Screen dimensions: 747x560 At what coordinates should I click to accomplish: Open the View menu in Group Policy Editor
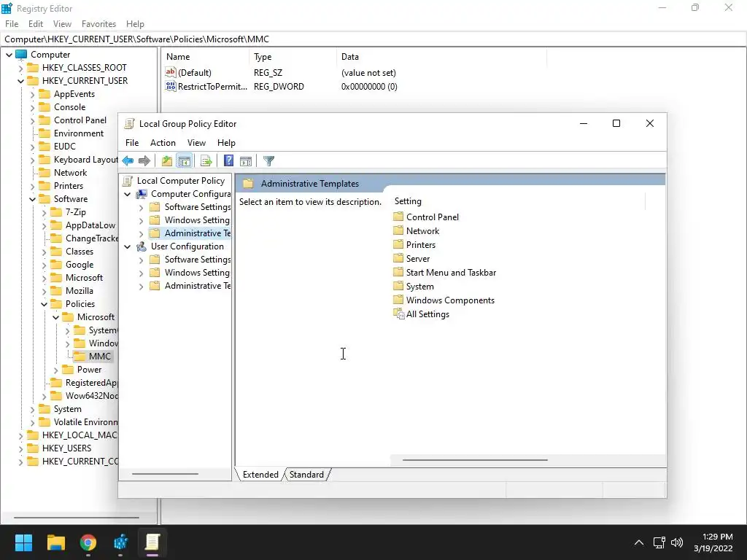196,143
